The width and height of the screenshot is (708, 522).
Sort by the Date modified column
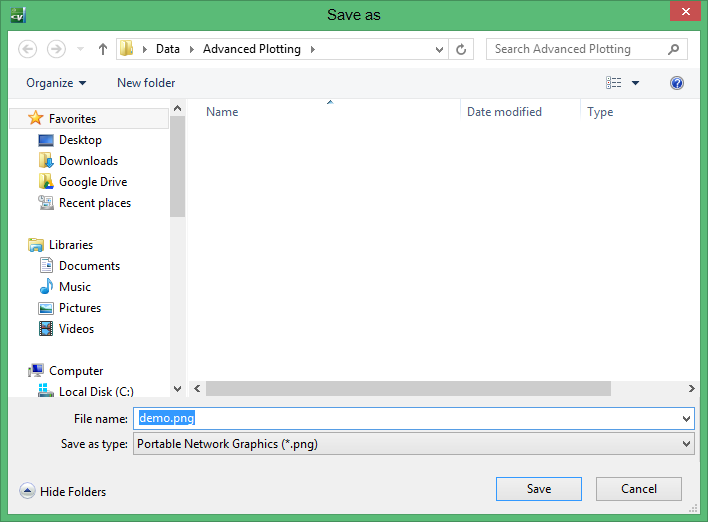coord(504,112)
